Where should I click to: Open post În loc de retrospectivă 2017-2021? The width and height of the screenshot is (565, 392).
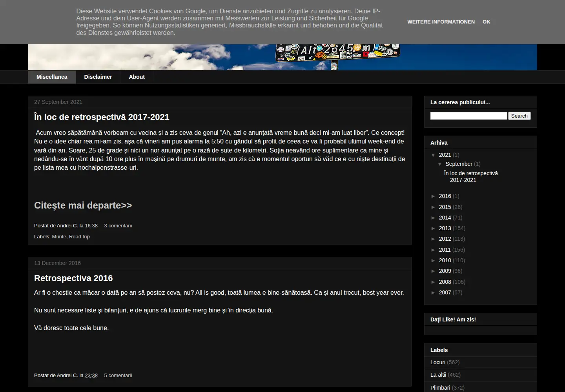[102, 117]
